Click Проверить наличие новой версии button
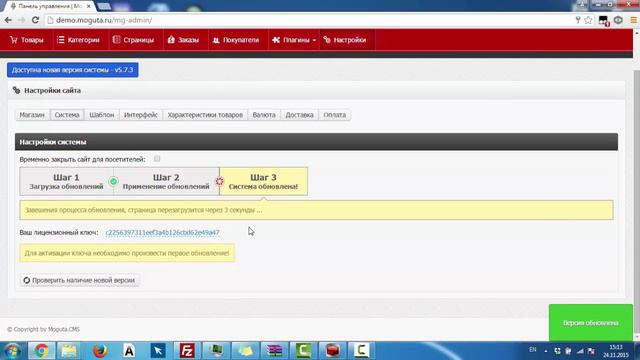 [79, 280]
